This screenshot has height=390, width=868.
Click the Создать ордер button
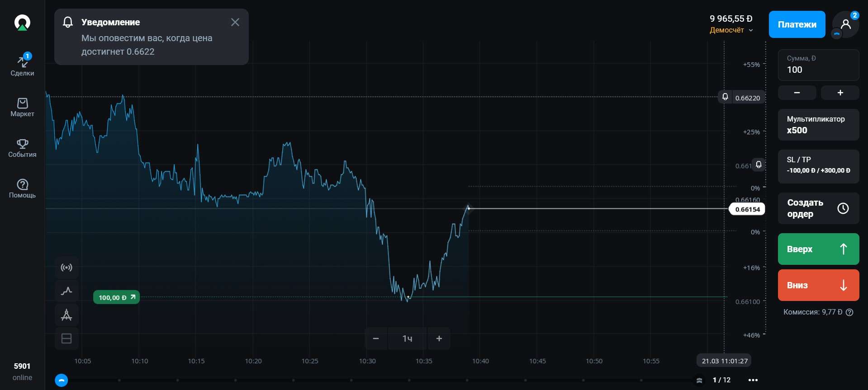pyautogui.click(x=818, y=208)
